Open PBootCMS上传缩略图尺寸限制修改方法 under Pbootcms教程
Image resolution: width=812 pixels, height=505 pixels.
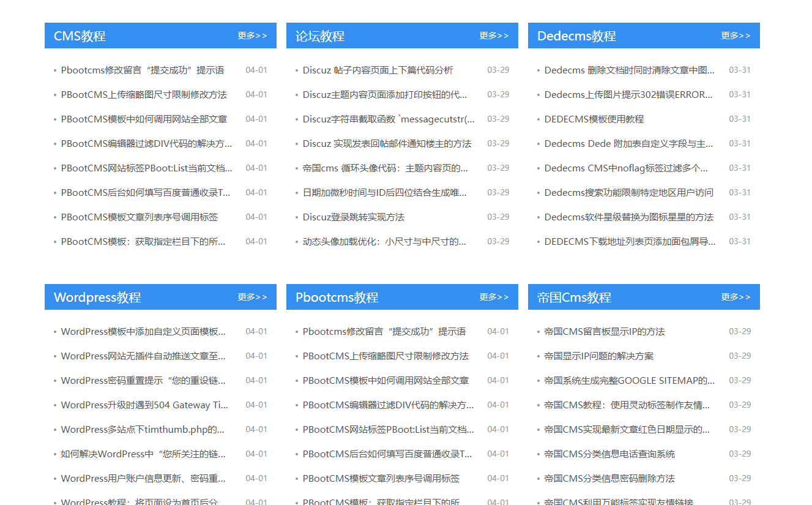[x=386, y=356]
